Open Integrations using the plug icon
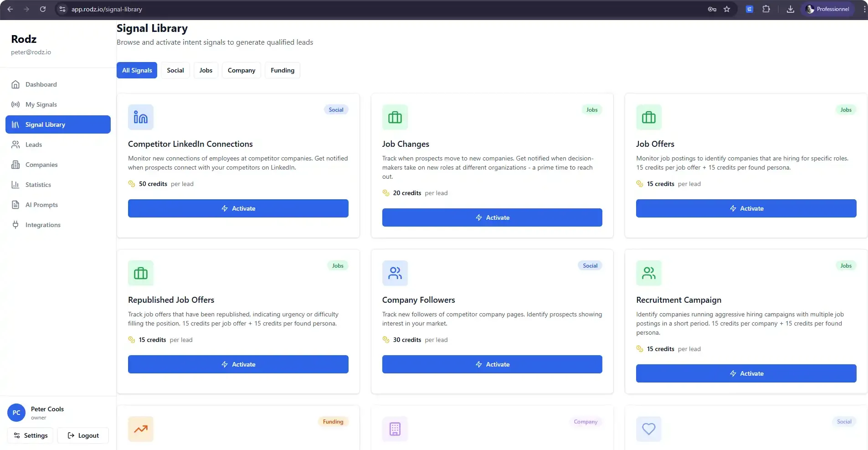 pos(16,225)
